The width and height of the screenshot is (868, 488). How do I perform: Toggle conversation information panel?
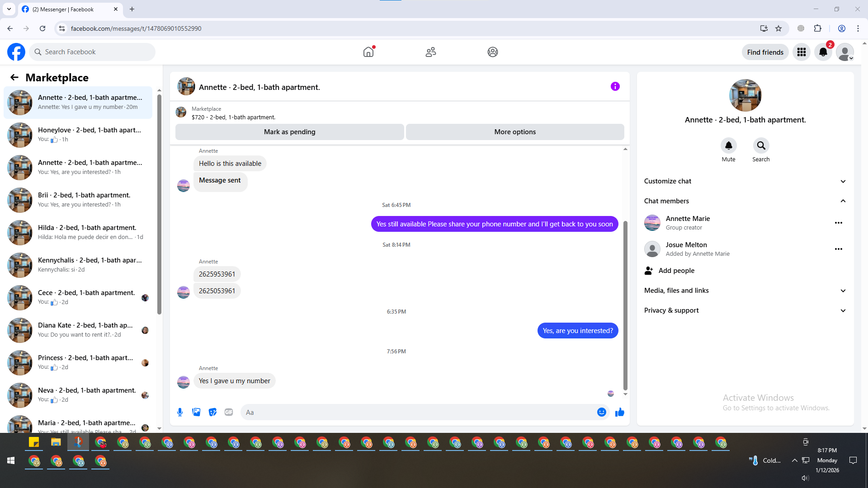(615, 86)
